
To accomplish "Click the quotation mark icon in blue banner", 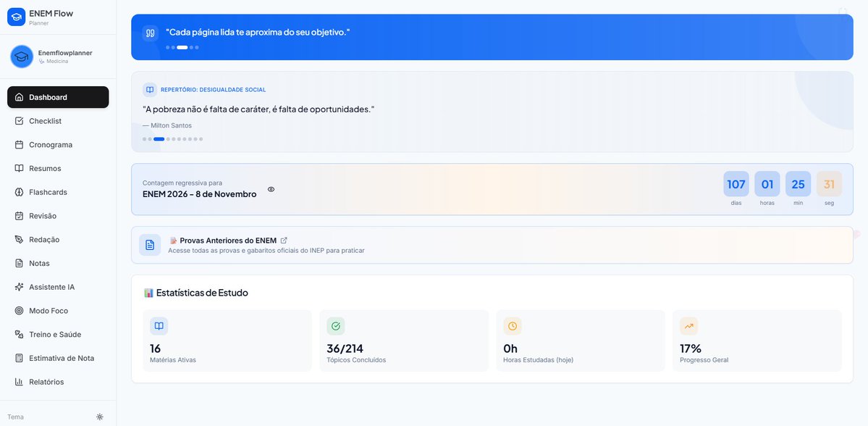I will click(x=150, y=33).
